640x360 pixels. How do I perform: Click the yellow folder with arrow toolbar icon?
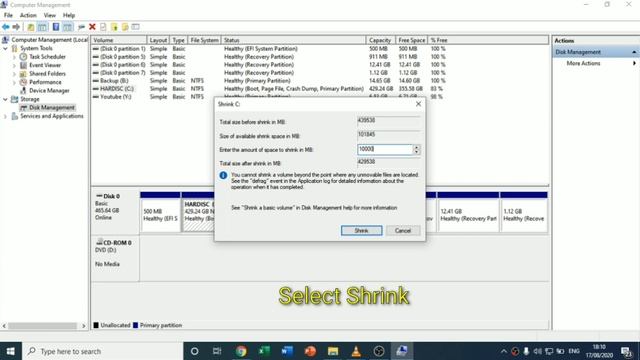click(114, 27)
